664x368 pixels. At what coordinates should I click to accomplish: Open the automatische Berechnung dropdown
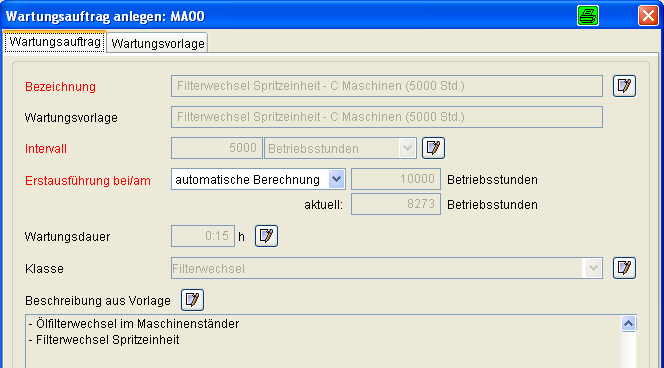pyautogui.click(x=337, y=180)
